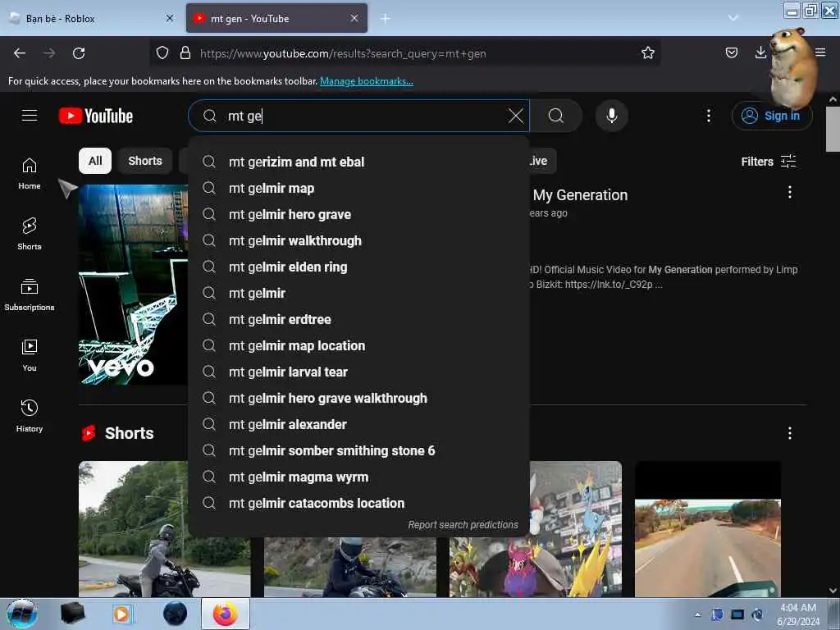Screen dimensions: 840x630
Task: Choose suggestion mt gelmir elden ring
Action: (359, 267)
